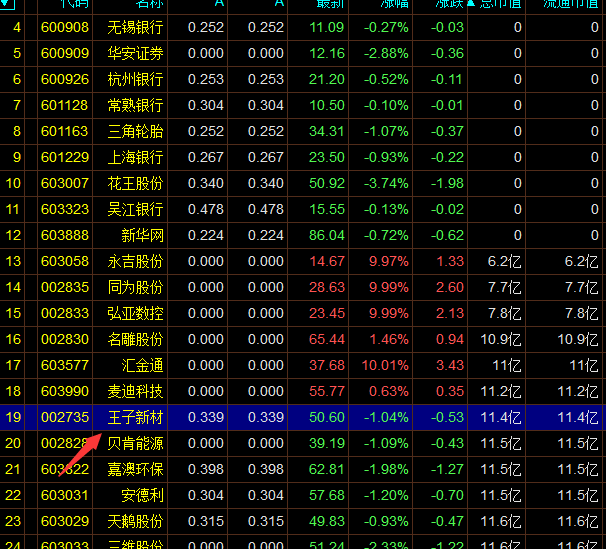This screenshot has height=549, width=606.
Task: Select stock code 601128
Action: pyautogui.click(x=65, y=105)
